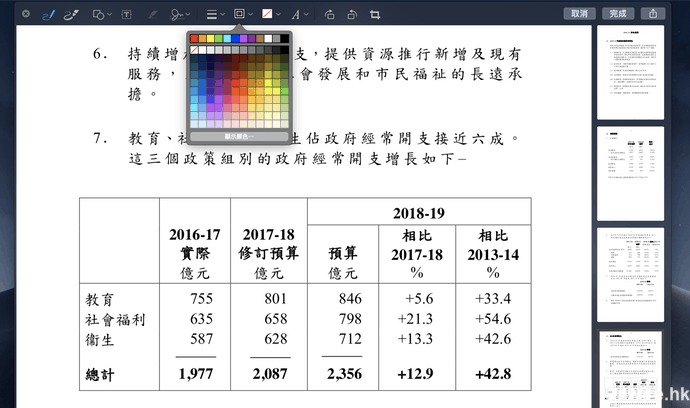This screenshot has height=408, width=690.
Task: Click the 2018-19 table header
Action: (x=418, y=213)
